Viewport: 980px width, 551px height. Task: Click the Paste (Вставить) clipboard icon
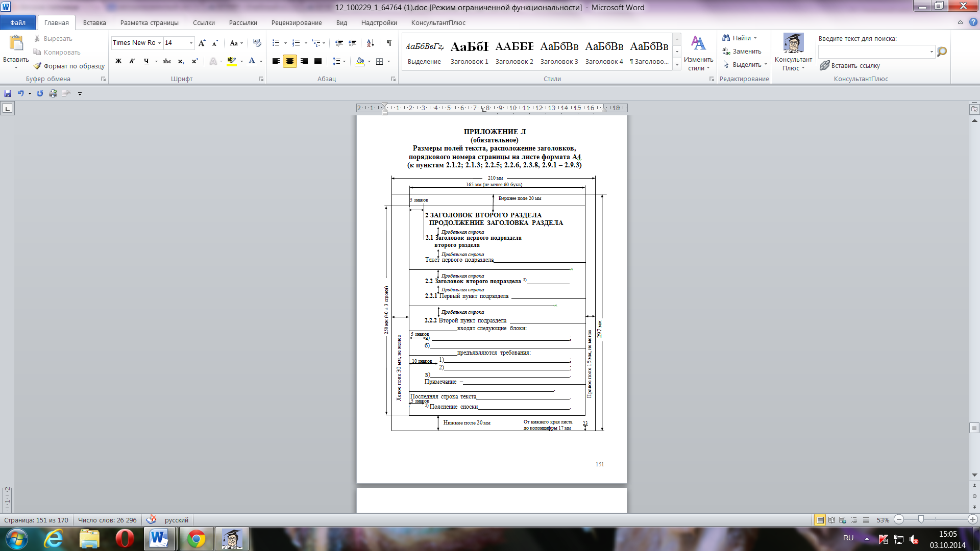[16, 43]
